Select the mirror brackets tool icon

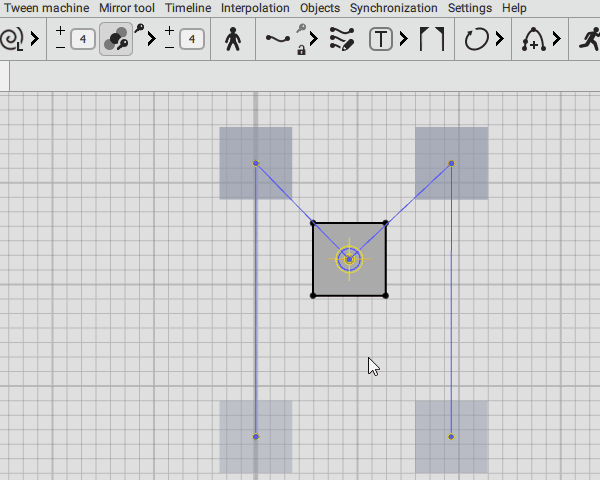(431, 40)
